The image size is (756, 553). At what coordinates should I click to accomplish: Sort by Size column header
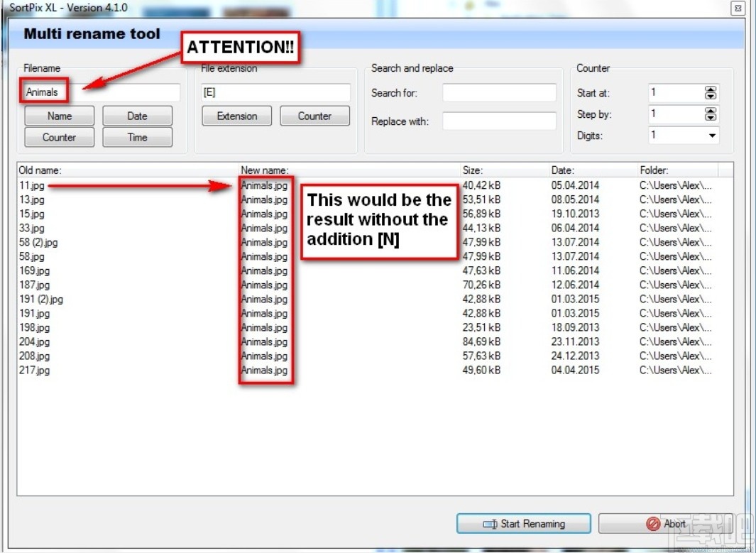coord(505,170)
